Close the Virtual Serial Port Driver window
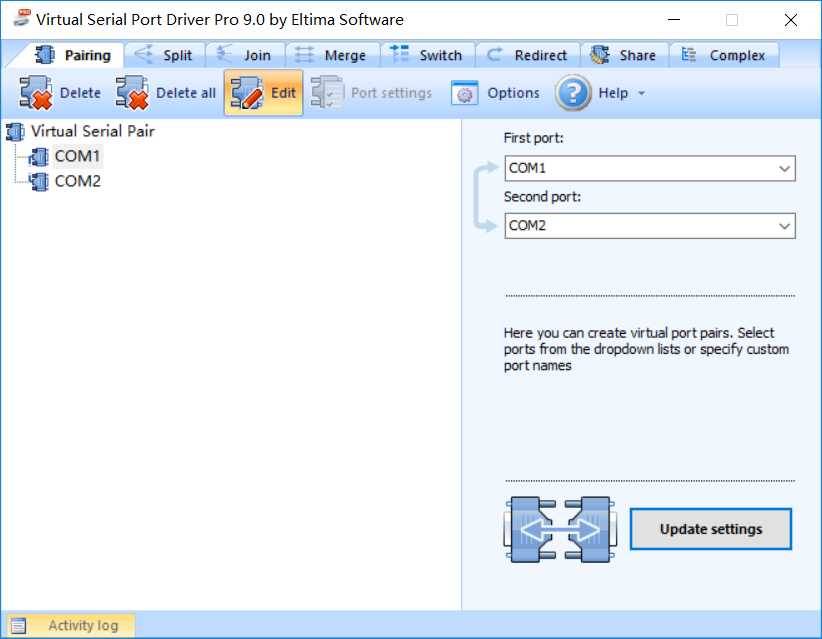Viewport: 822px width, 639px height. [791, 20]
